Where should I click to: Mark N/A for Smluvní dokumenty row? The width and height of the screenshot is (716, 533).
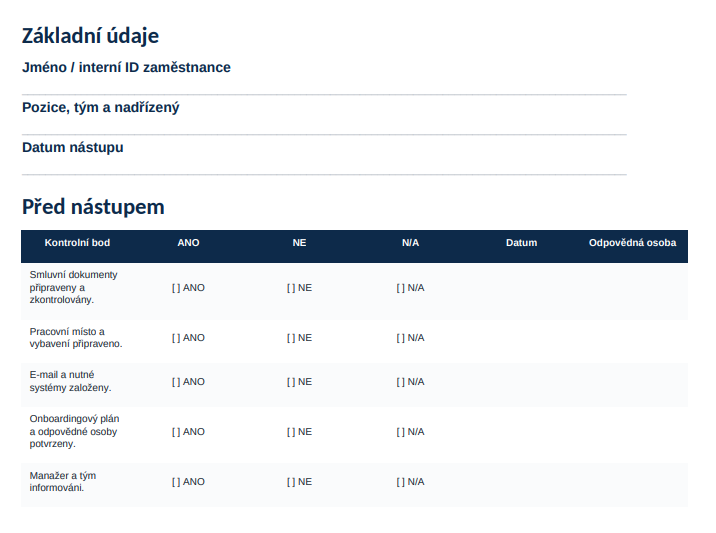pos(410,288)
